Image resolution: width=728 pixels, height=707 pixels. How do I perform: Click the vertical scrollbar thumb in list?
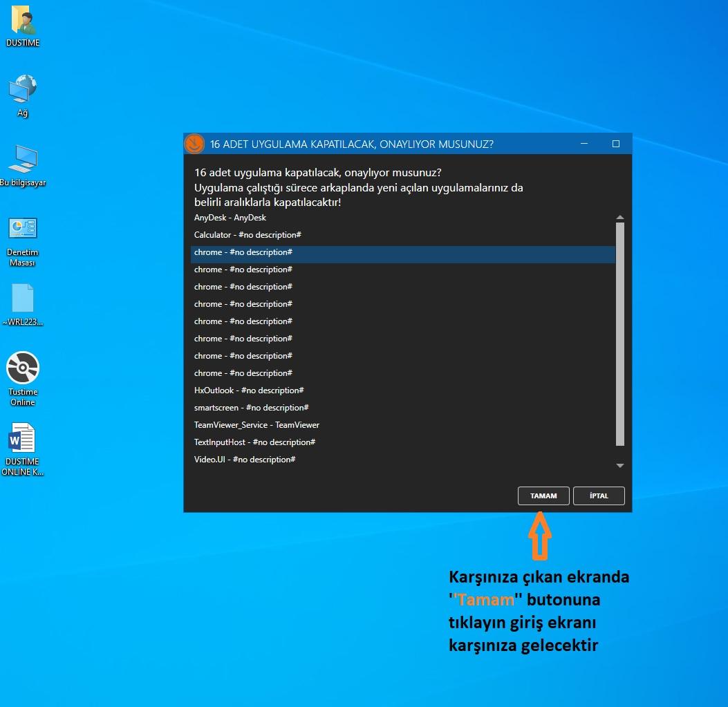(x=620, y=334)
